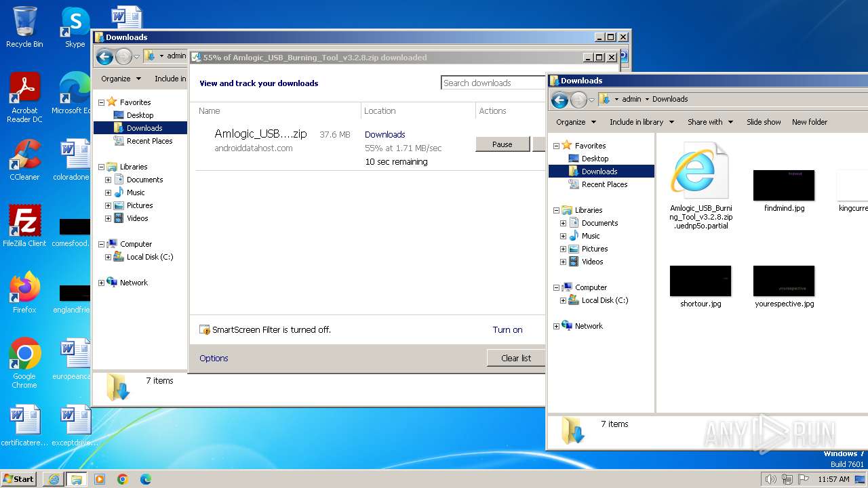This screenshot has height=488, width=868.
Task: Select Computer in front window tree
Action: (591, 287)
